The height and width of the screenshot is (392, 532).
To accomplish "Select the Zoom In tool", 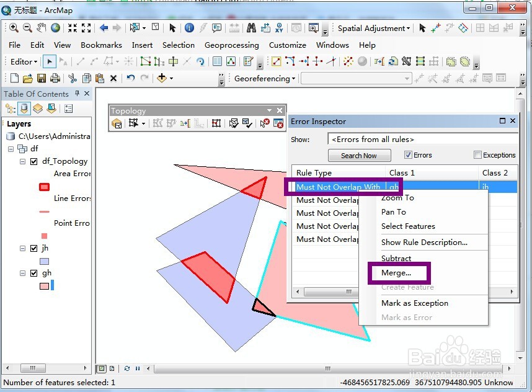I will 14,28.
